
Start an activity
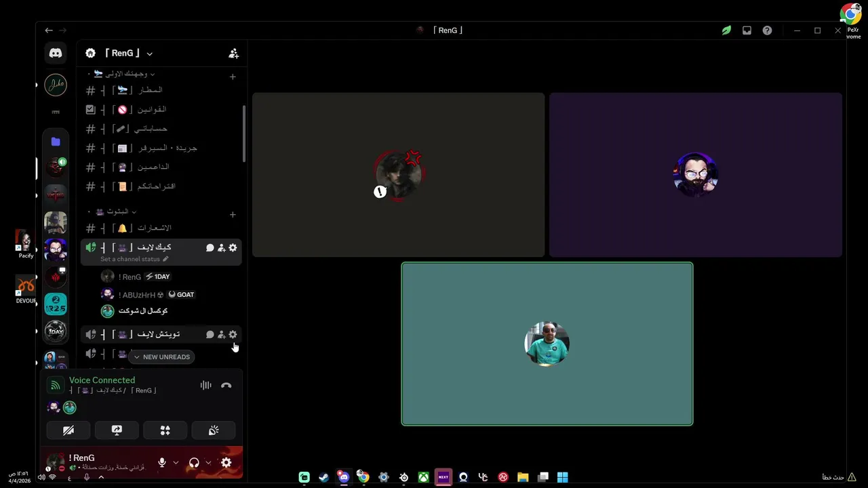tap(165, 430)
